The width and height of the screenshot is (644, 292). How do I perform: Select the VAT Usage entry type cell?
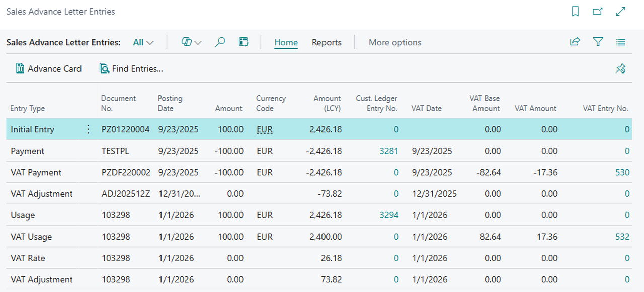point(31,237)
